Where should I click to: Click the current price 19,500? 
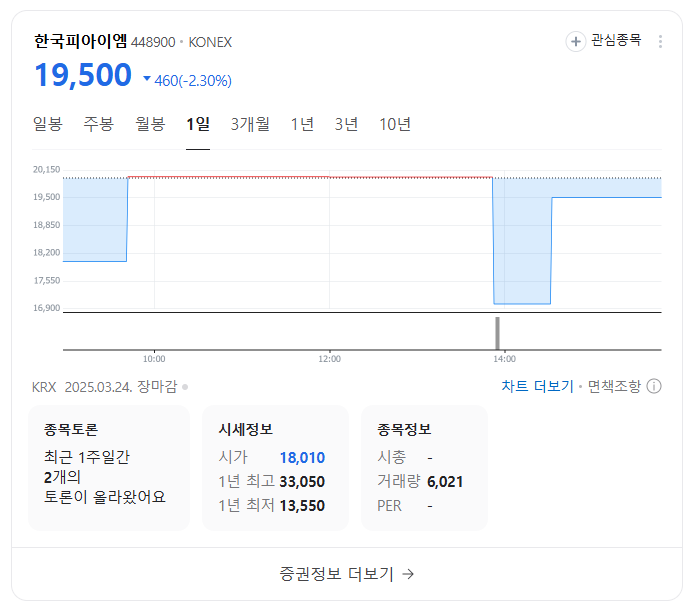(83, 75)
